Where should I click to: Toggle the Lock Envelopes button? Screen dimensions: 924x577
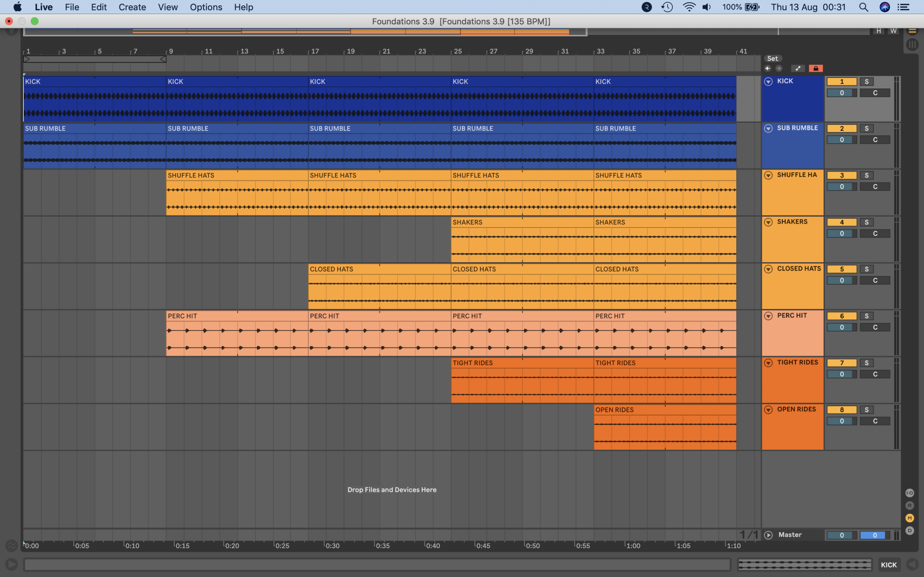(816, 69)
